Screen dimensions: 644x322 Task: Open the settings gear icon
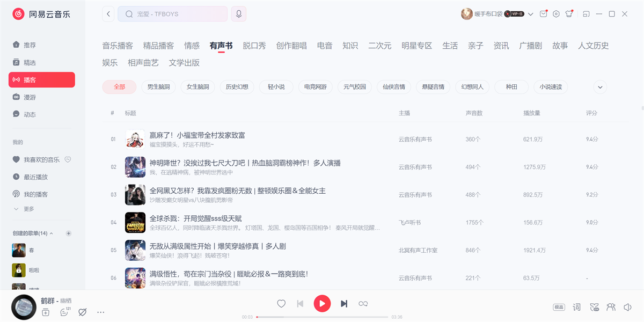[x=557, y=13]
